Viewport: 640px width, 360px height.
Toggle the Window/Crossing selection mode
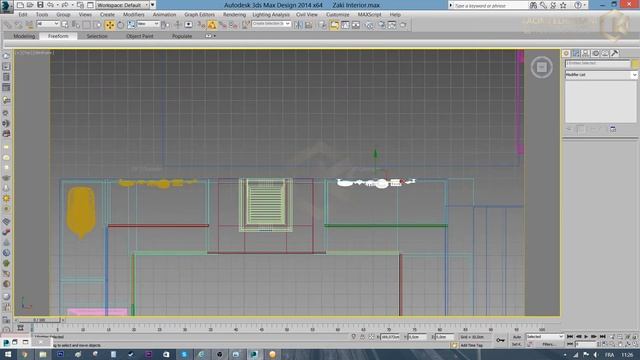(98, 25)
